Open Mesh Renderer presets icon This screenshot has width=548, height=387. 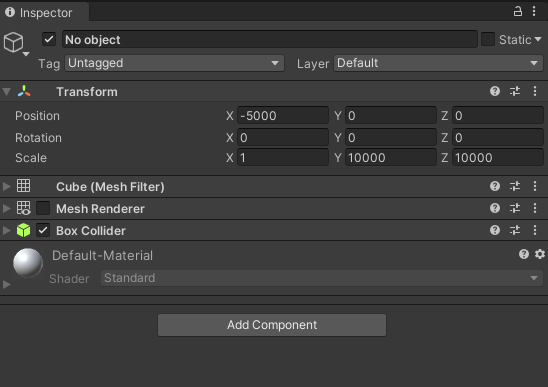515,208
